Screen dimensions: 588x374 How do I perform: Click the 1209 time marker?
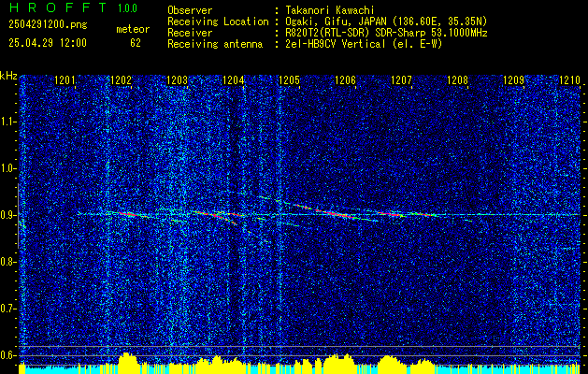(x=513, y=80)
